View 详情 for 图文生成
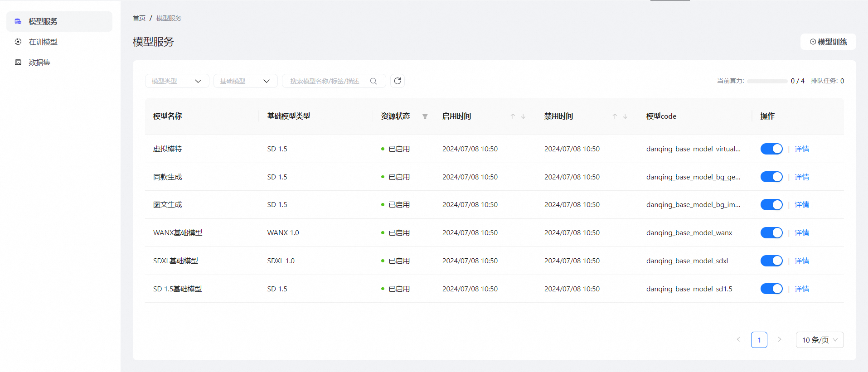The image size is (868, 372). pyautogui.click(x=802, y=205)
